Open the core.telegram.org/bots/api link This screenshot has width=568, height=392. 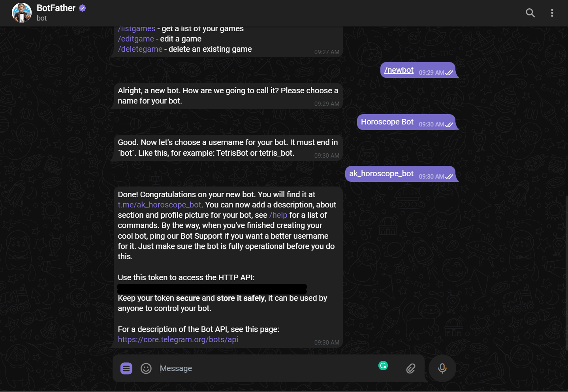click(x=178, y=339)
